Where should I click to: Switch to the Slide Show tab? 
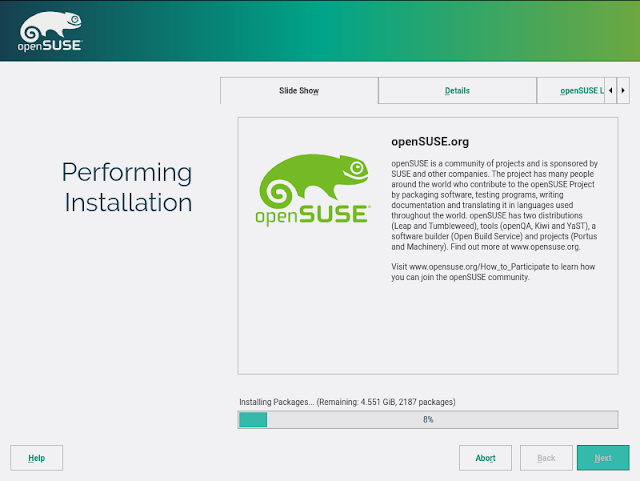tap(299, 91)
